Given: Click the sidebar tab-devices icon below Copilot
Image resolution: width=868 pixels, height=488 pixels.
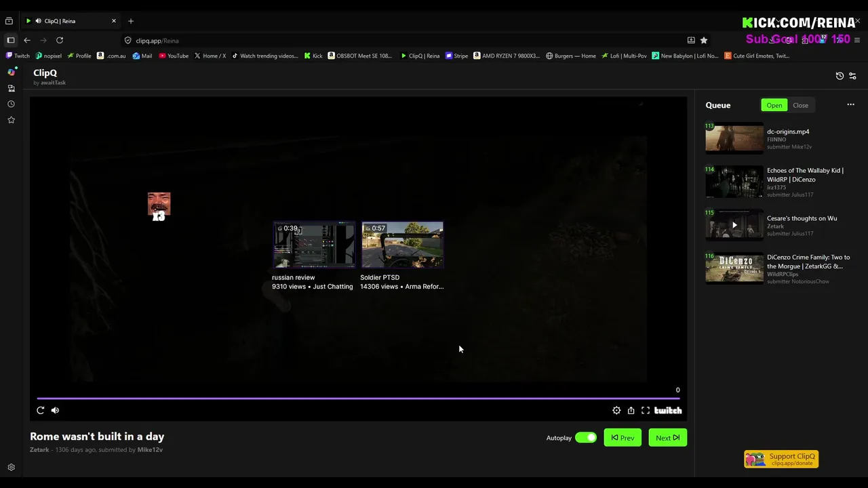Looking at the screenshot, I should 11,88.
